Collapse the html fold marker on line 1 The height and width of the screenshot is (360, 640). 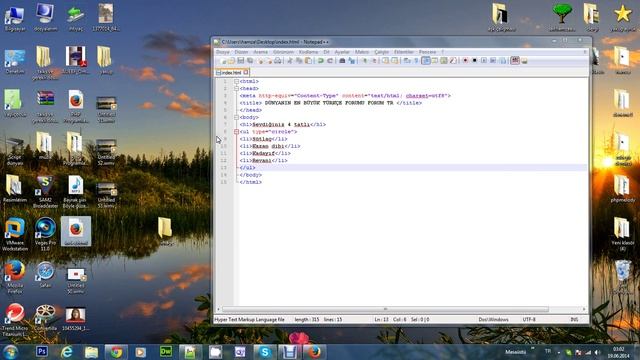coord(236,81)
